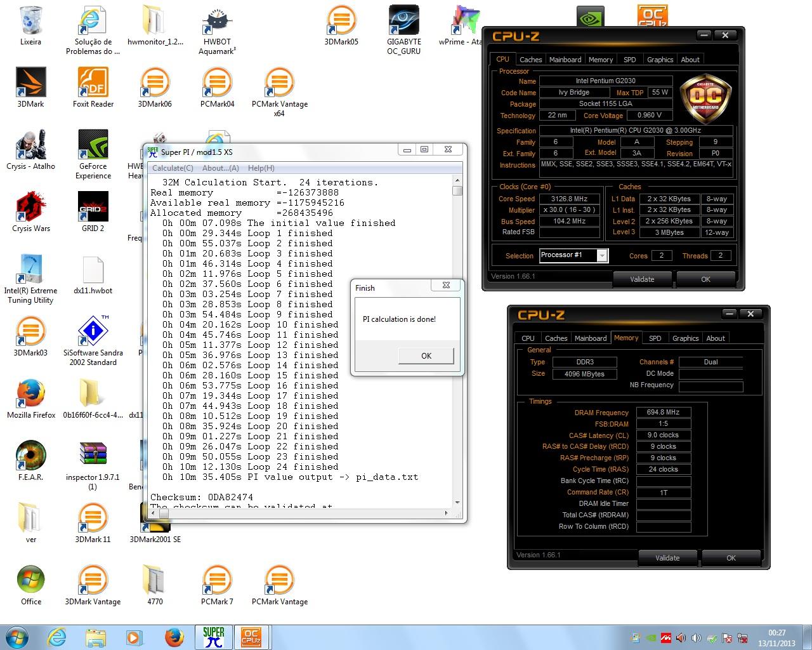This screenshot has height=650, width=812.
Task: Open 3DMark desktop icon
Action: click(30, 88)
